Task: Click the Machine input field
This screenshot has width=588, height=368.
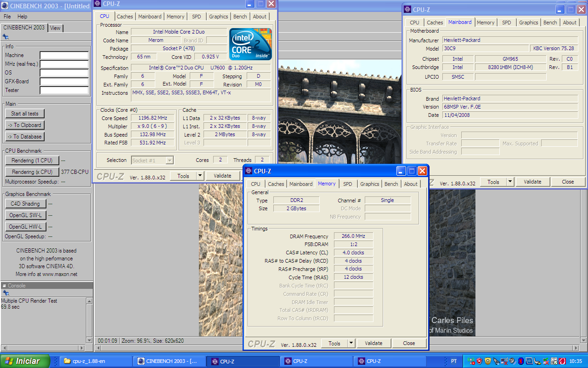Action: point(64,55)
